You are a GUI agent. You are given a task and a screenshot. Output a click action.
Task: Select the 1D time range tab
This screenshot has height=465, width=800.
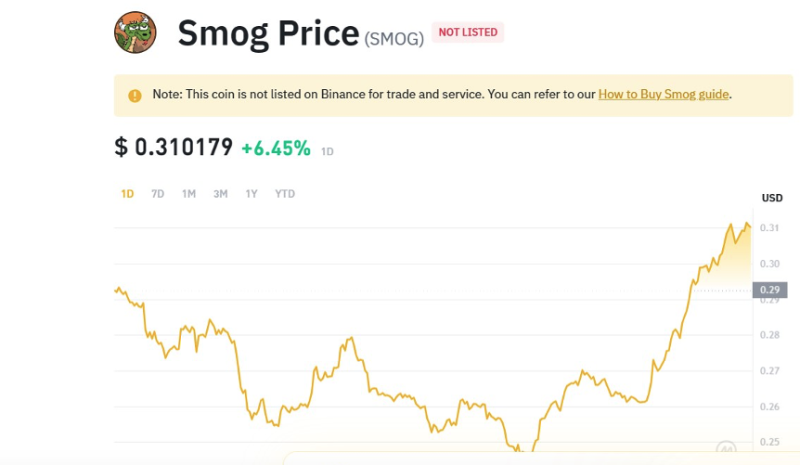pos(127,194)
